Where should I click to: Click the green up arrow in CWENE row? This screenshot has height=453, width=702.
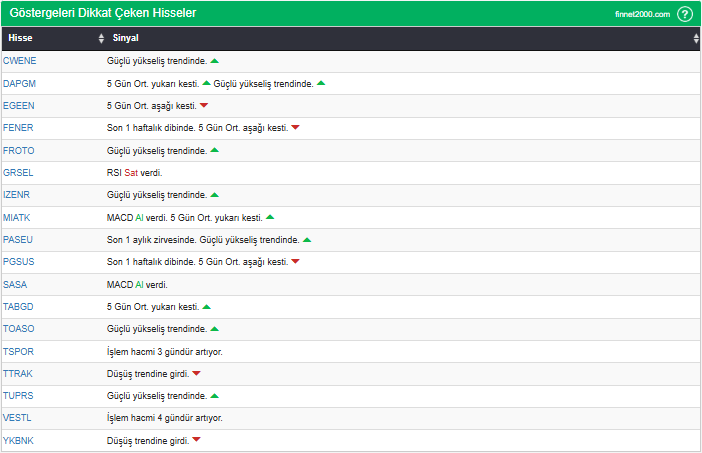point(215,61)
